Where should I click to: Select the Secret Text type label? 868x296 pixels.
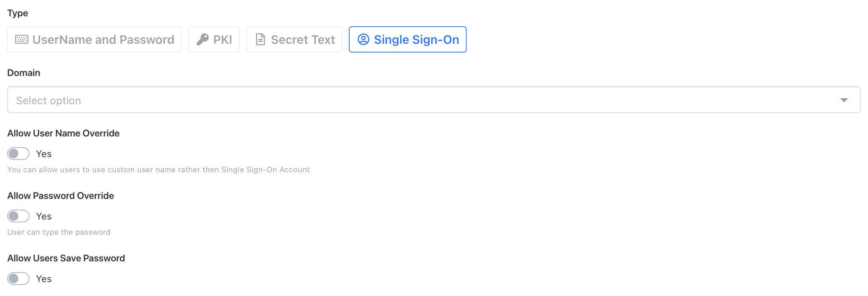click(x=303, y=40)
